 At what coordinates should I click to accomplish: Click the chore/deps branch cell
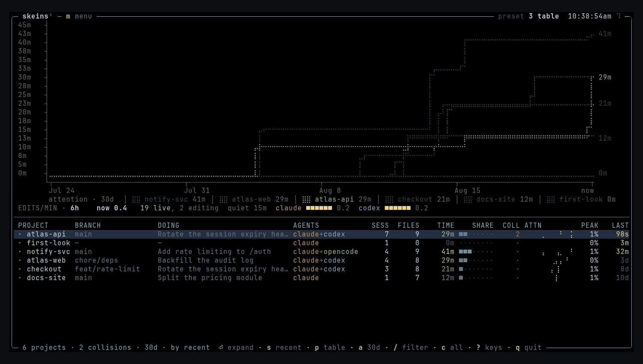96,260
